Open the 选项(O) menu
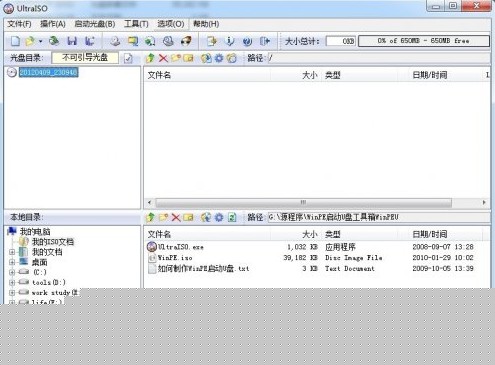495x365 pixels. tap(171, 24)
